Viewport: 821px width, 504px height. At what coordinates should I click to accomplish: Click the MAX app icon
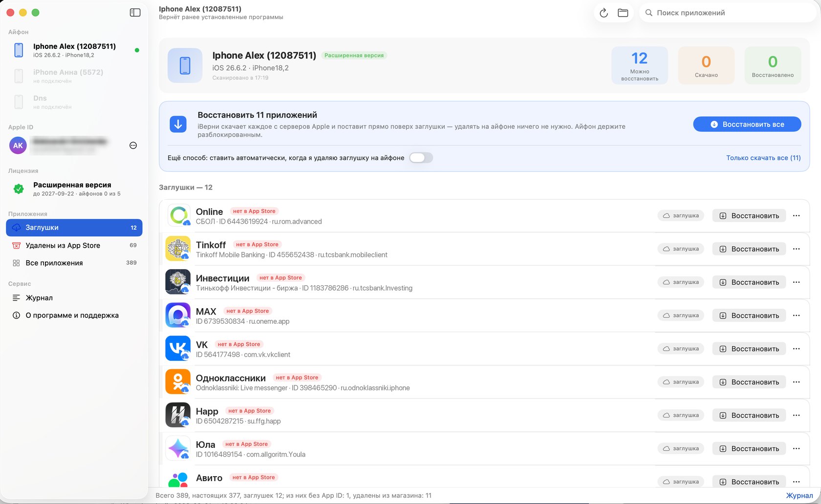pos(178,315)
